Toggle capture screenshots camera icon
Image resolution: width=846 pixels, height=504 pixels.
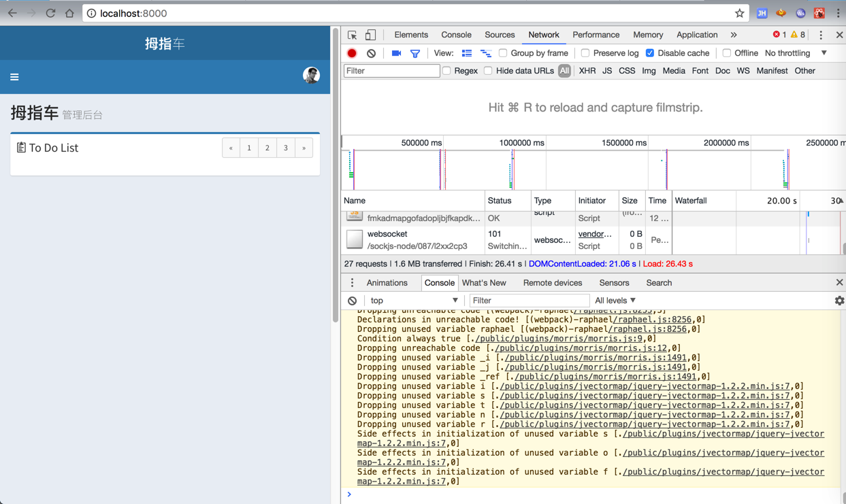pyautogui.click(x=396, y=53)
